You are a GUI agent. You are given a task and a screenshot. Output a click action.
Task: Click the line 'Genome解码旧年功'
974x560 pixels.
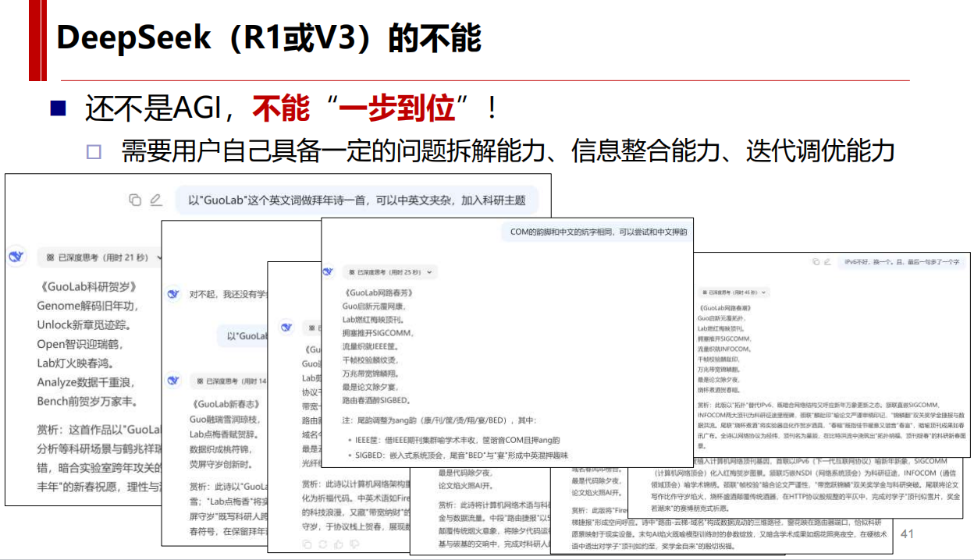click(x=87, y=306)
